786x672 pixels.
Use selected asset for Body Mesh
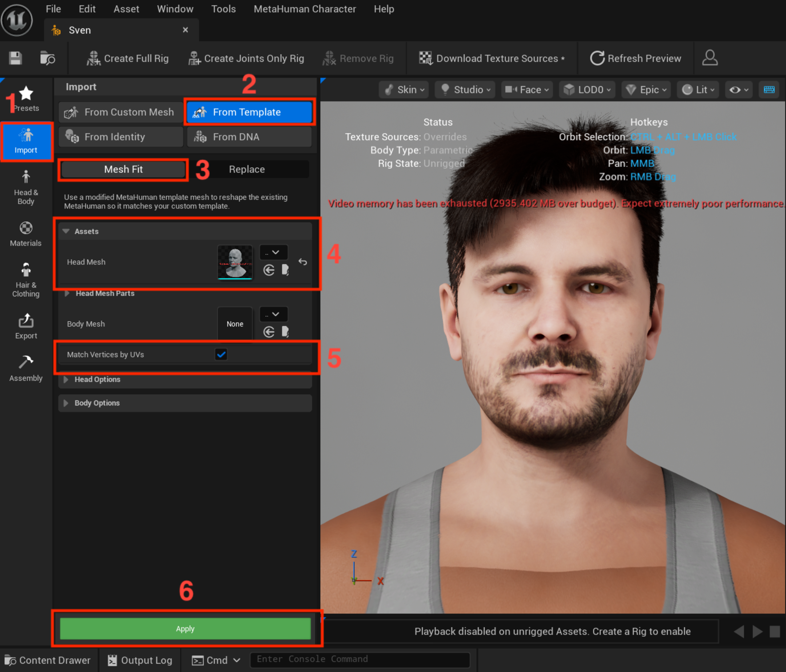[x=269, y=332]
